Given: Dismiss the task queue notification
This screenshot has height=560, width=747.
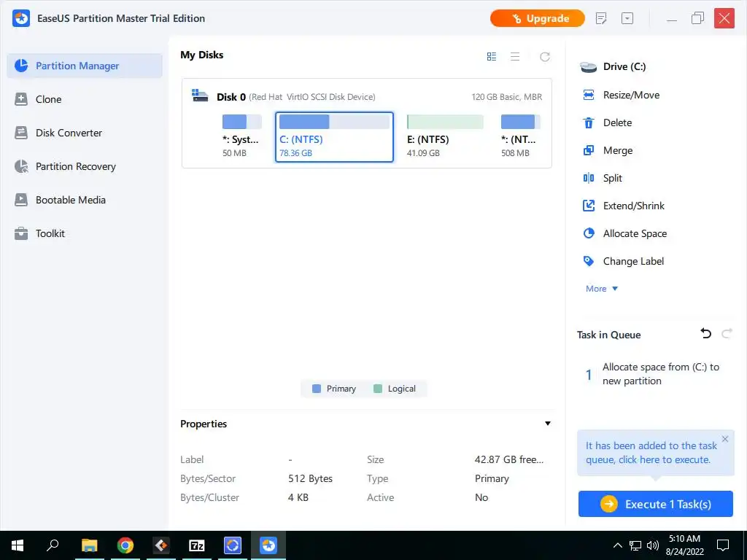Looking at the screenshot, I should 725,439.
